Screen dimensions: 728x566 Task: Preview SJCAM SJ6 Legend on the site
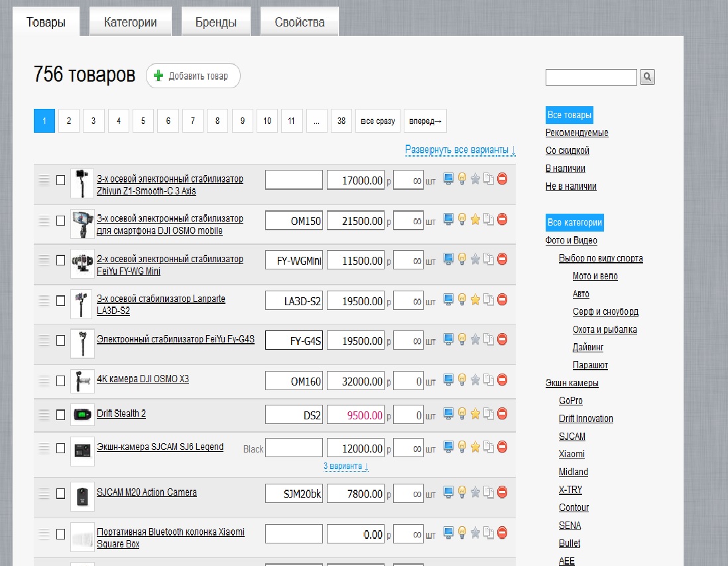(448, 447)
